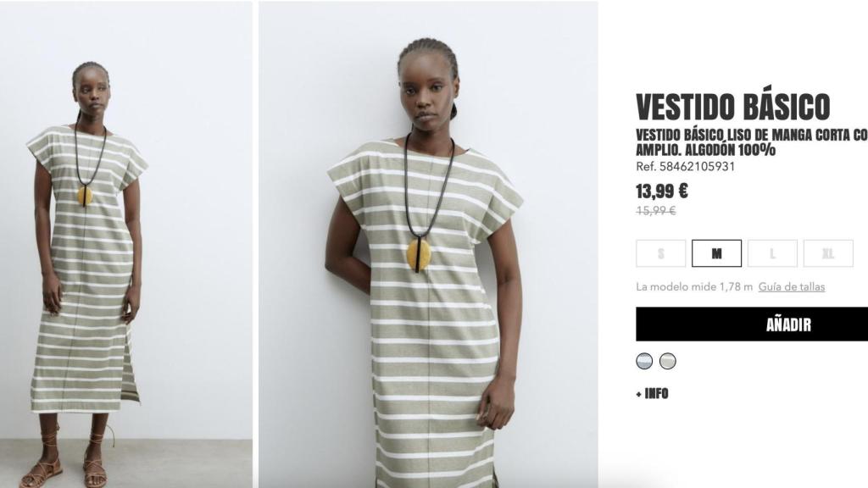Click the 13,99 € sale price
The image size is (868, 488).
pyautogui.click(x=661, y=191)
